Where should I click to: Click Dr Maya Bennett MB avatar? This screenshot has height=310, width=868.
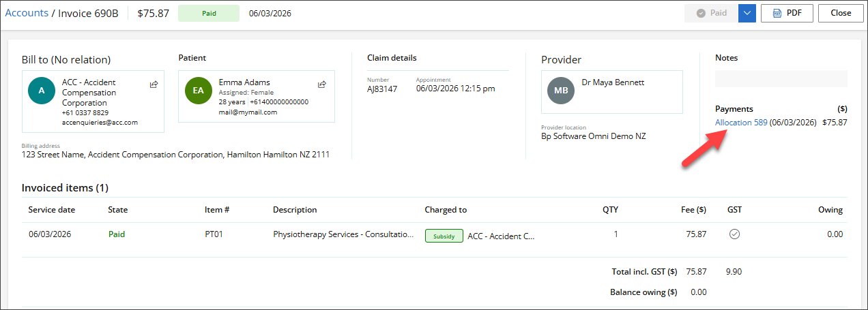click(561, 91)
